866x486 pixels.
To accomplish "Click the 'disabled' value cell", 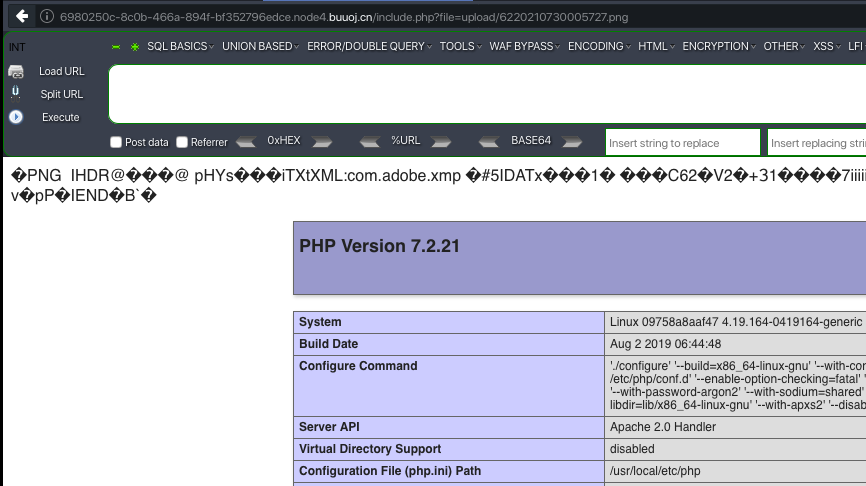I will [x=632, y=448].
